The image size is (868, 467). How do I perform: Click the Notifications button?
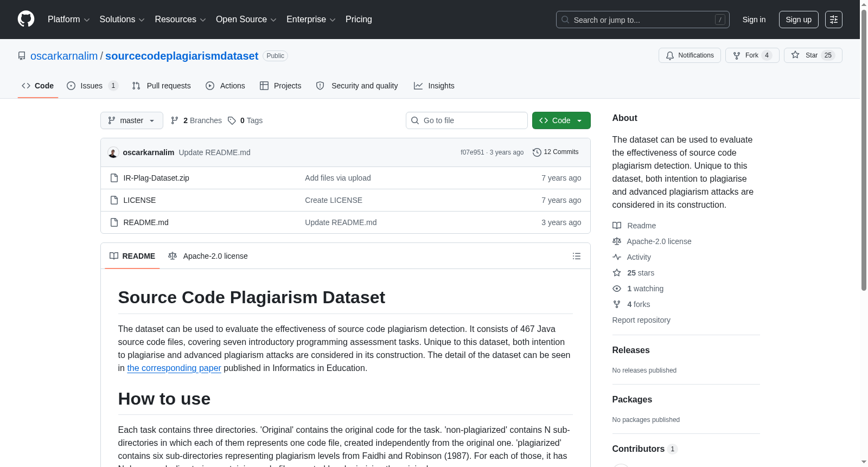[x=690, y=55]
